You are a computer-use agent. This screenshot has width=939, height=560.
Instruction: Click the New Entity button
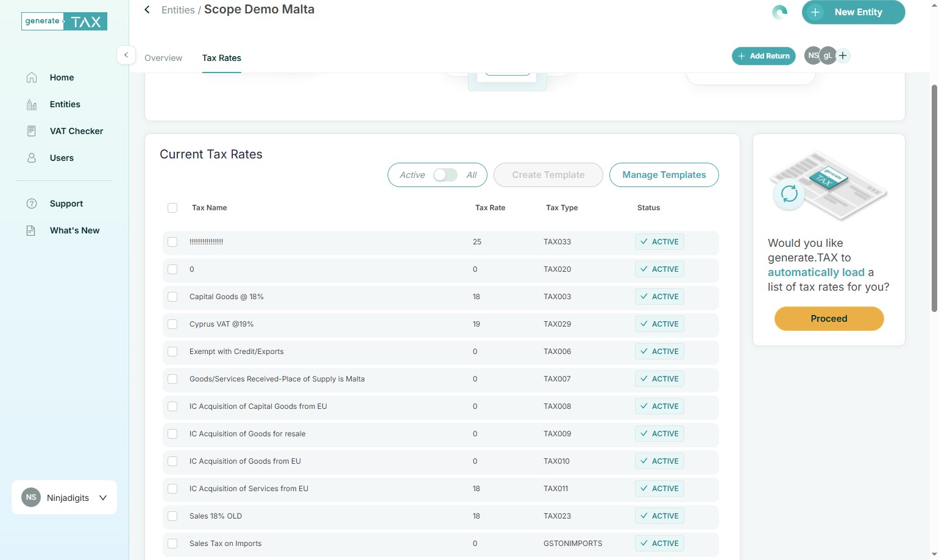(853, 12)
